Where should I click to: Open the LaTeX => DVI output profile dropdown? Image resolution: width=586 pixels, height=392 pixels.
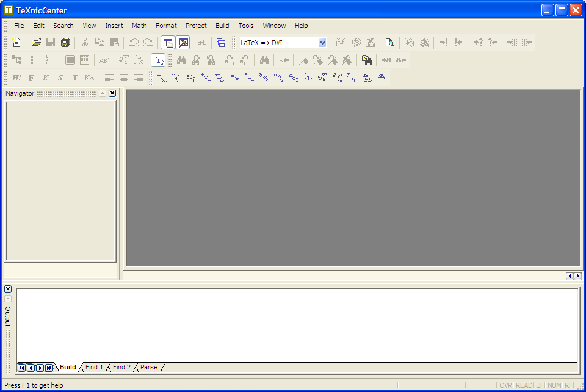pos(322,43)
